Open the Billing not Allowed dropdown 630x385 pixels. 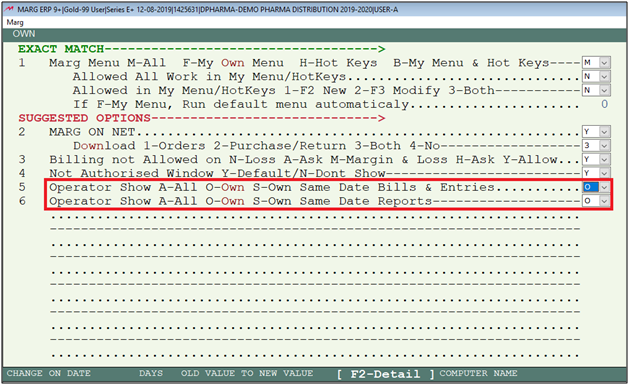[604, 160]
